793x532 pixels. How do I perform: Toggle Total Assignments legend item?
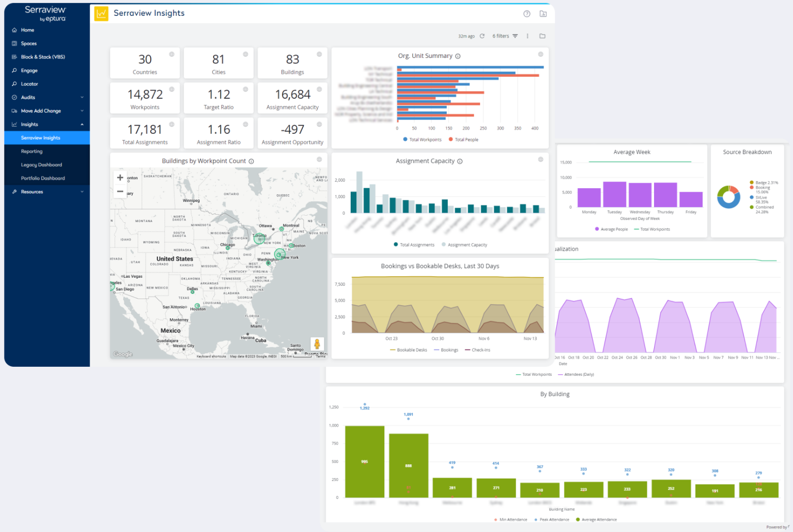point(414,245)
